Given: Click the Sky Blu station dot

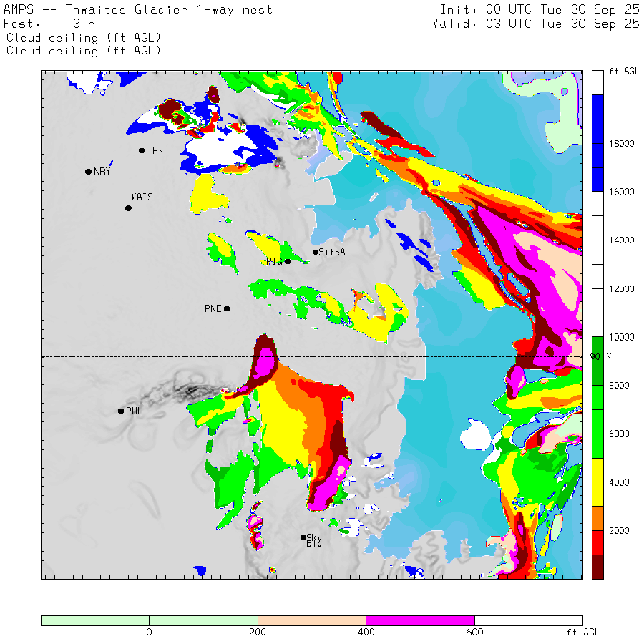Looking at the screenshot, I should 303,537.
